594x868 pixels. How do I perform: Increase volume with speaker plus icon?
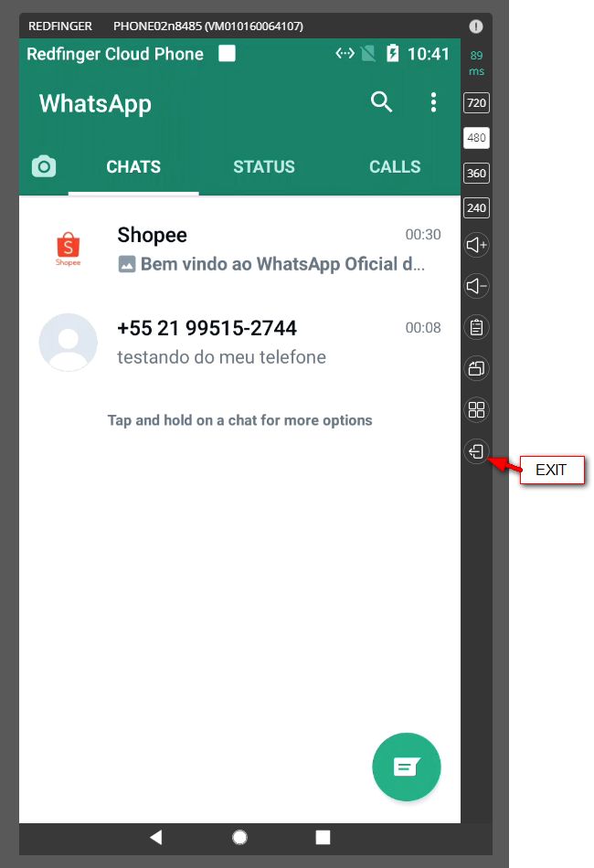(476, 245)
